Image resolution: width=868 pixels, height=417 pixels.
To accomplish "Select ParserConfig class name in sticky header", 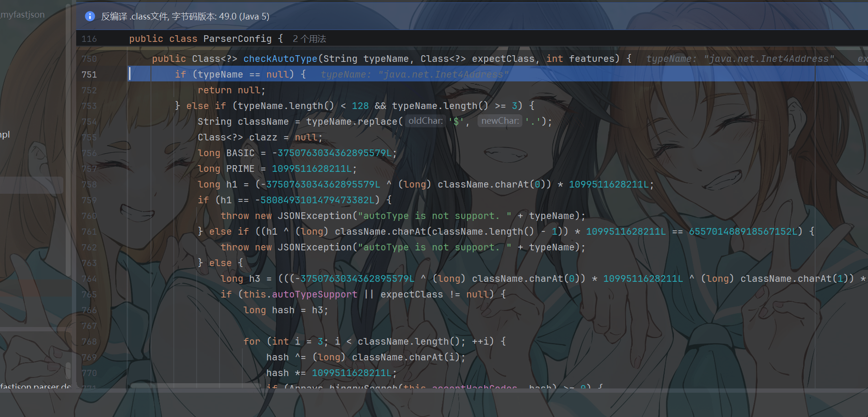I will 238,39.
